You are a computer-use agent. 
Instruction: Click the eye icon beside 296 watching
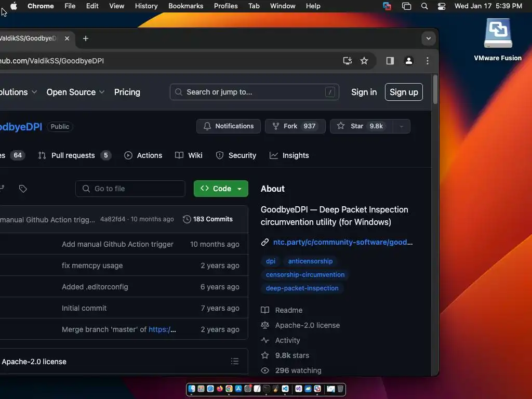tap(265, 370)
